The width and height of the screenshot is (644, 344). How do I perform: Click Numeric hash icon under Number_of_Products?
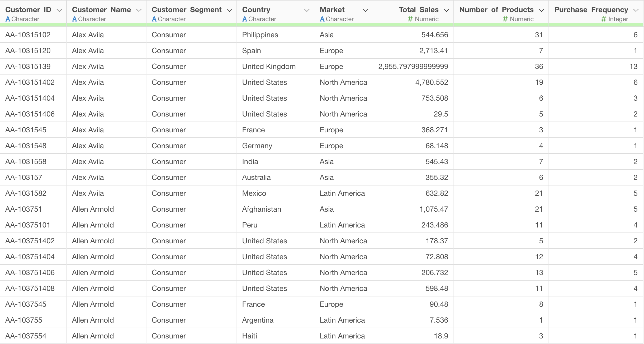[x=505, y=19]
